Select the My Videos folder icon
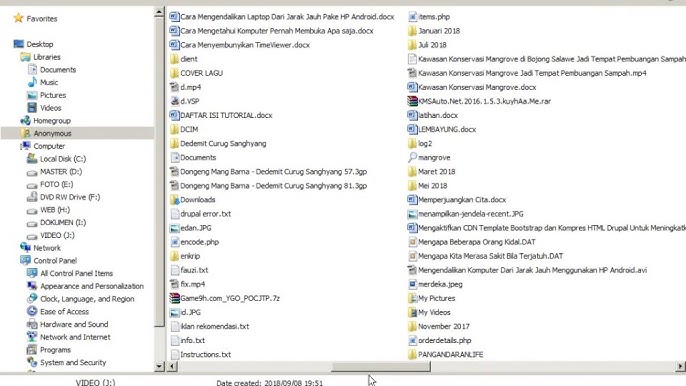 click(x=412, y=312)
